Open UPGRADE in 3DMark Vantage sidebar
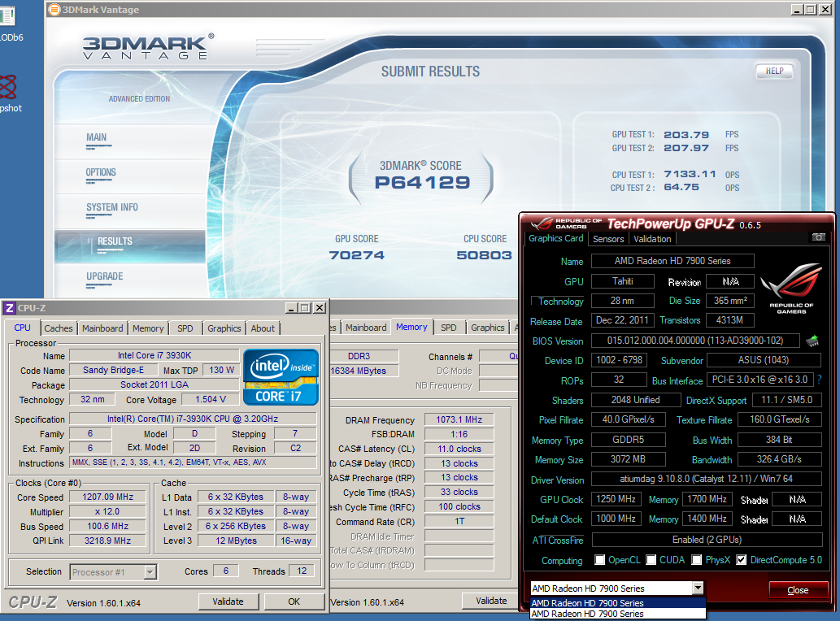840x621 pixels. (104, 276)
